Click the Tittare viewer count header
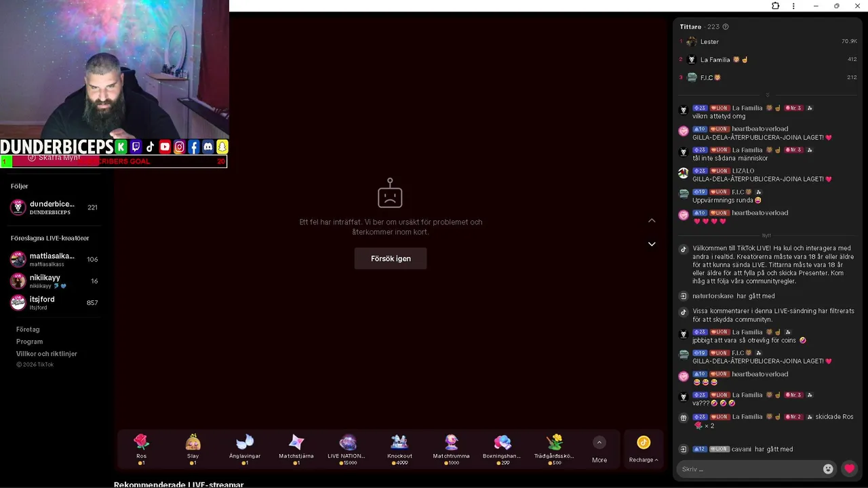 [700, 27]
